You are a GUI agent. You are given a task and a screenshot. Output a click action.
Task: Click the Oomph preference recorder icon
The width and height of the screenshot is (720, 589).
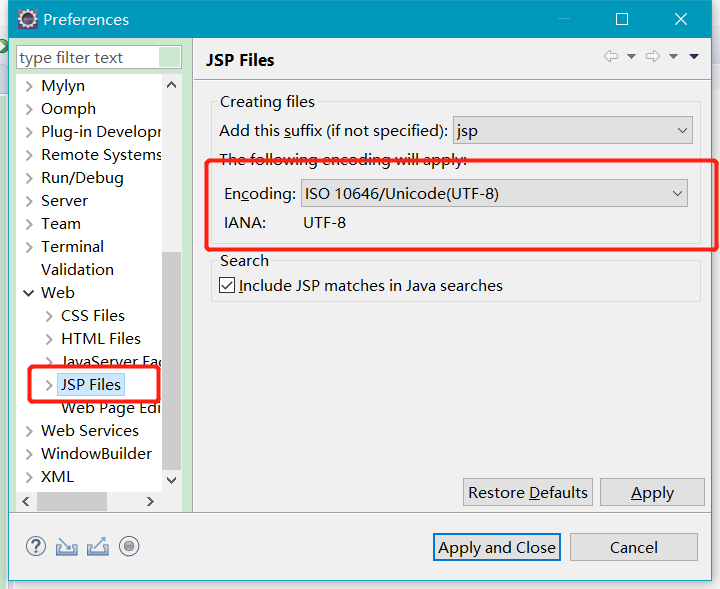pos(128,546)
